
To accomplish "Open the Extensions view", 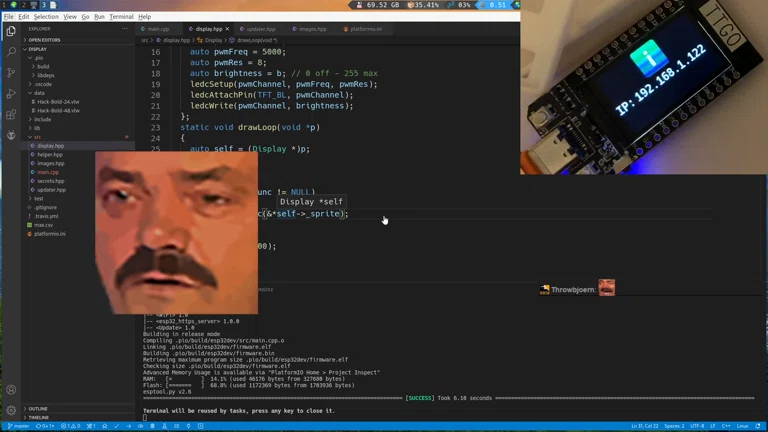I will pos(11,115).
